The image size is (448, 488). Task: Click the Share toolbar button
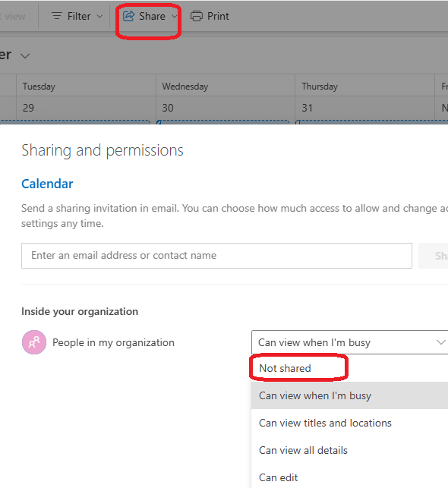150,16
